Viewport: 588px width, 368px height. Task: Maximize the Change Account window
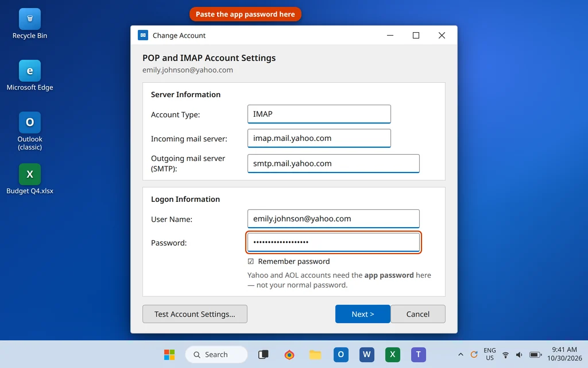click(x=416, y=35)
